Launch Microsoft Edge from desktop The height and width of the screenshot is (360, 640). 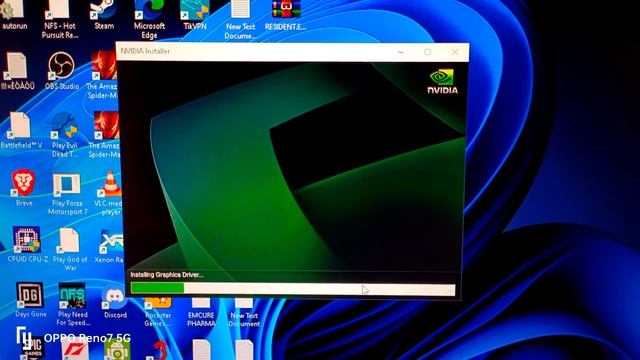(x=149, y=19)
